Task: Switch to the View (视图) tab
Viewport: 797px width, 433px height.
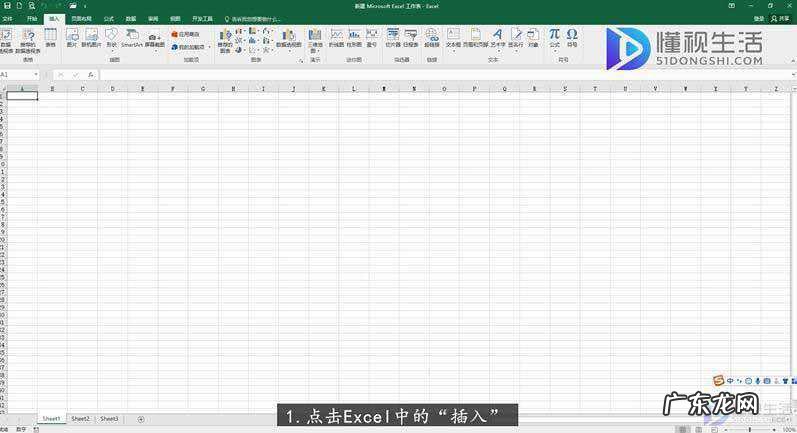Action: click(175, 19)
